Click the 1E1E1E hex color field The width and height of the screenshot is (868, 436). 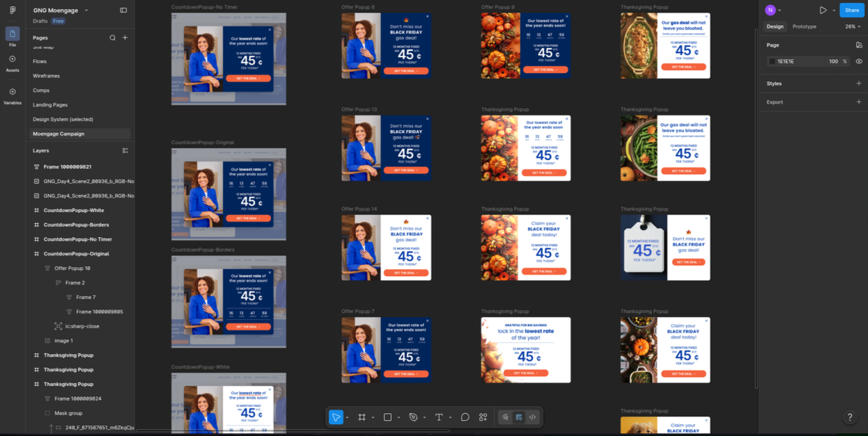click(796, 61)
